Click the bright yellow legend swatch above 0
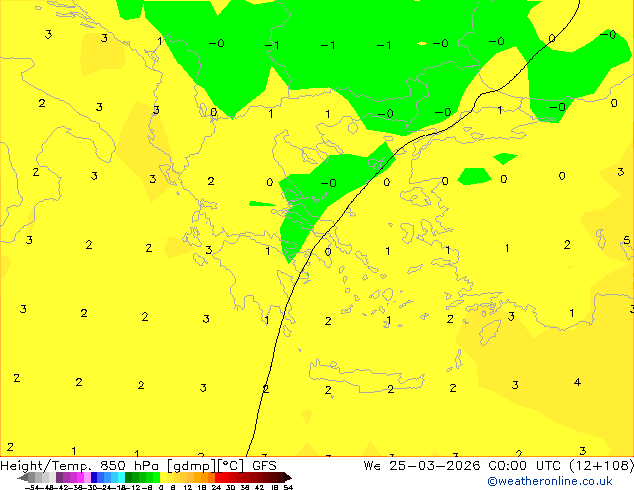 [163, 477]
